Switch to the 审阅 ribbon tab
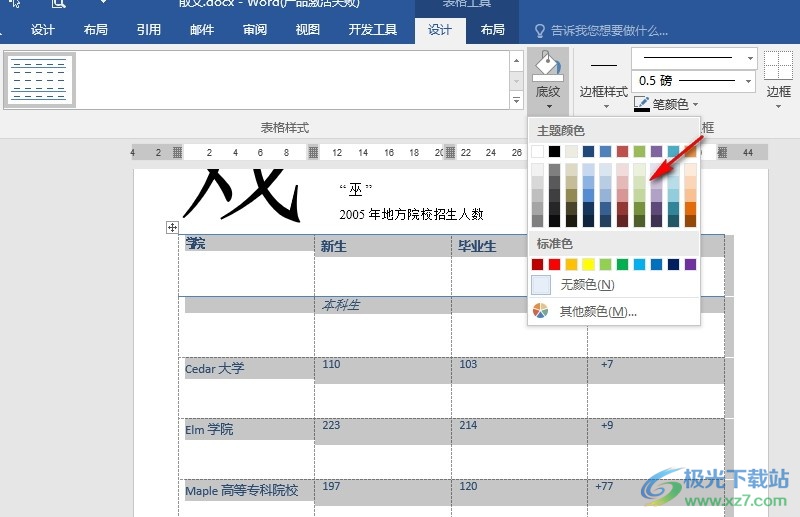The height and width of the screenshot is (517, 800). pos(255,30)
